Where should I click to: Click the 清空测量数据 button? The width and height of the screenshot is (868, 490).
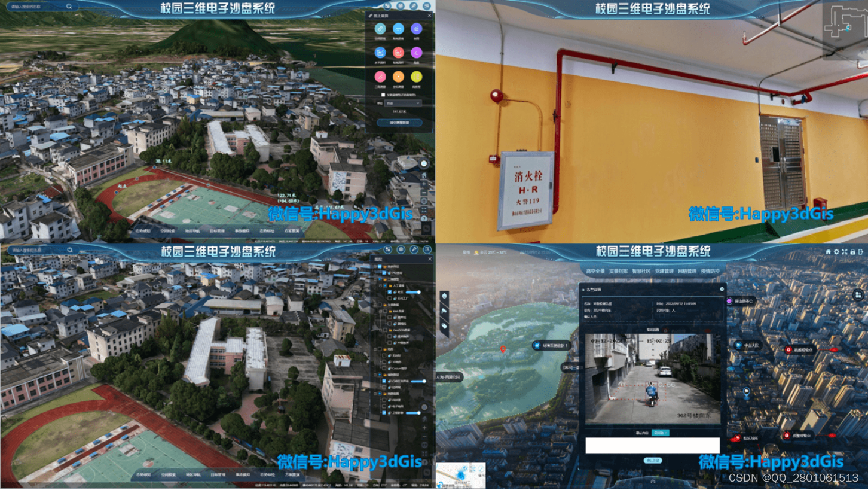399,123
